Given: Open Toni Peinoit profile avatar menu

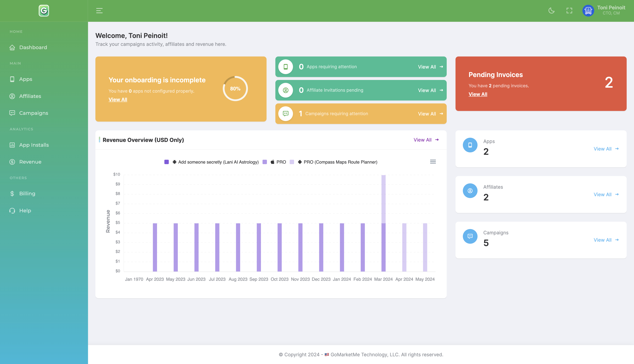Looking at the screenshot, I should (588, 10).
